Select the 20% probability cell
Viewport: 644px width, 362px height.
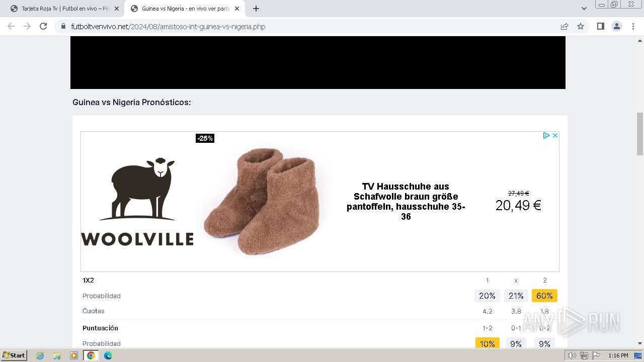coord(487,296)
